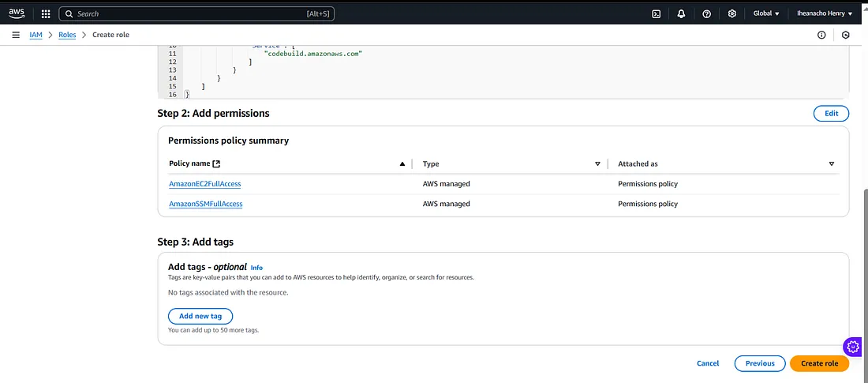
Task: Sort by Policy name ascending arrow
Action: (x=402, y=164)
